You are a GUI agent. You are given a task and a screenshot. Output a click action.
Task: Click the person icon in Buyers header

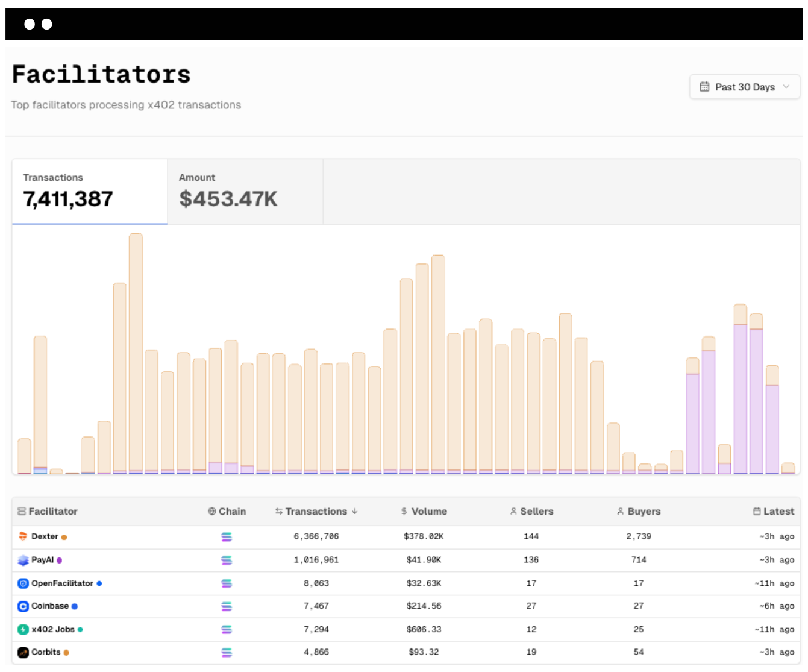point(620,511)
